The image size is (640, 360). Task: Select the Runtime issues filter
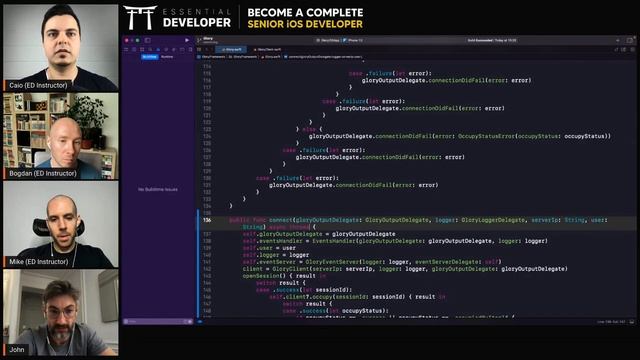(x=167, y=57)
